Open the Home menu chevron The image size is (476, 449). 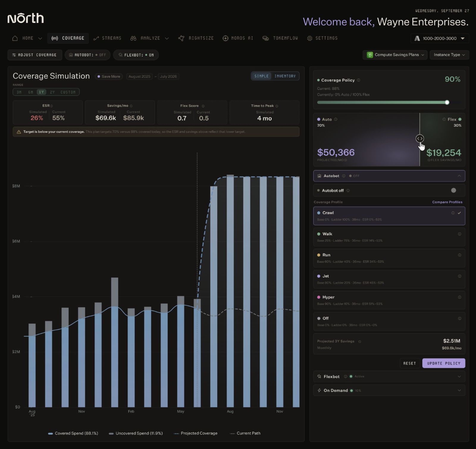[x=40, y=38]
